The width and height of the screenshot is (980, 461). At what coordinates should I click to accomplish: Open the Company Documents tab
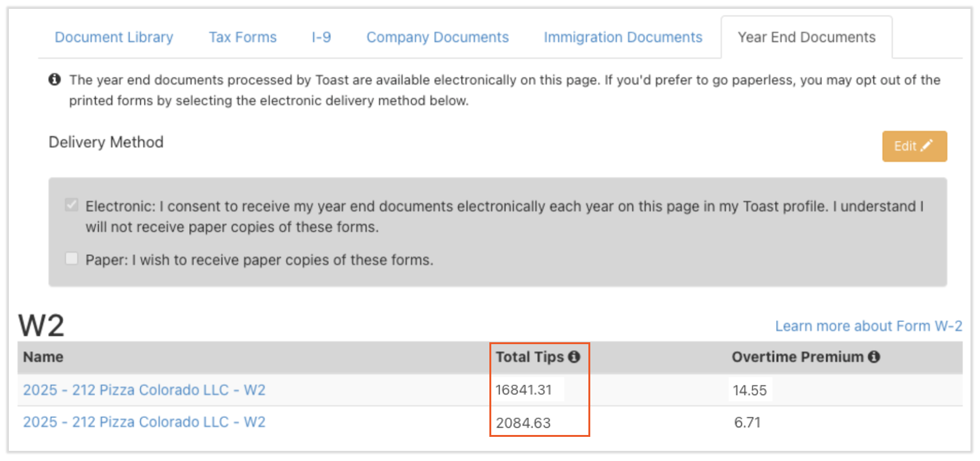(x=437, y=37)
